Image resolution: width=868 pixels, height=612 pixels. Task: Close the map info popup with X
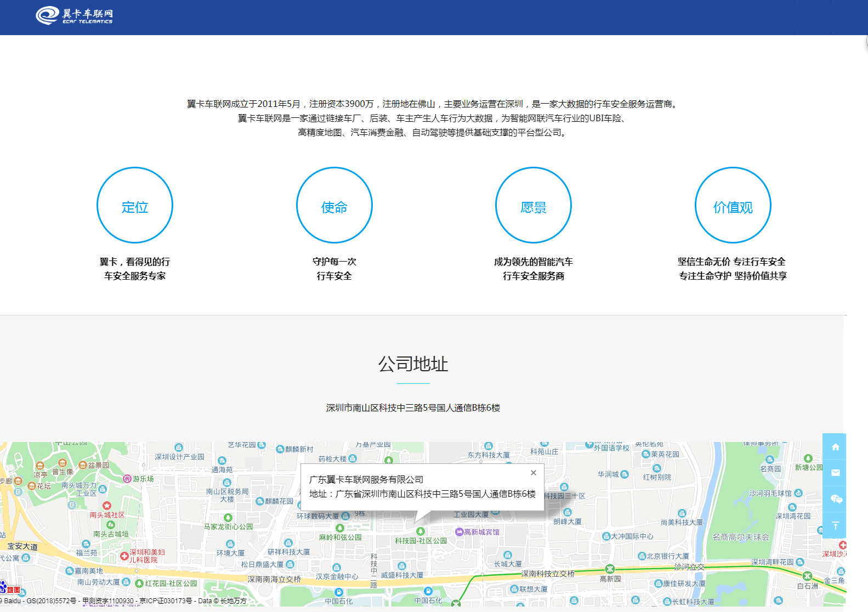click(534, 473)
